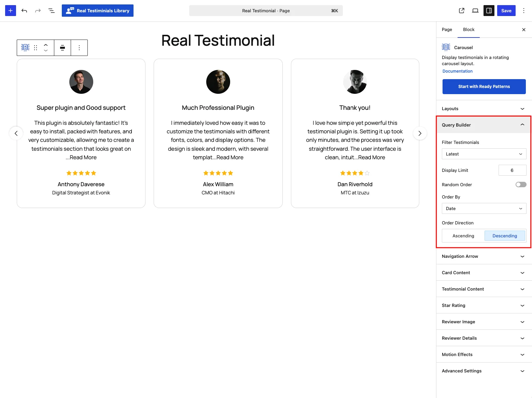Screen dimensions: 532x398
Task: Set order direction to Ascending
Action: pyautogui.click(x=463, y=236)
